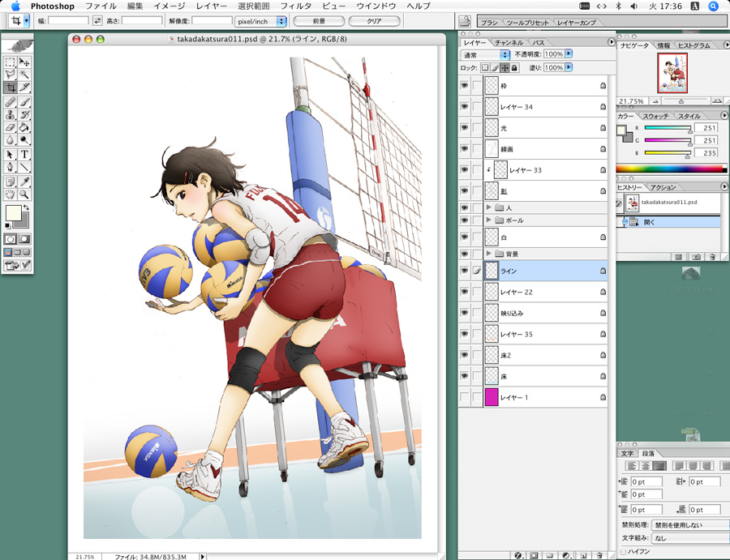Open Spotlight search in menu bar
Viewport: 730px width, 560px height.
click(x=713, y=6)
